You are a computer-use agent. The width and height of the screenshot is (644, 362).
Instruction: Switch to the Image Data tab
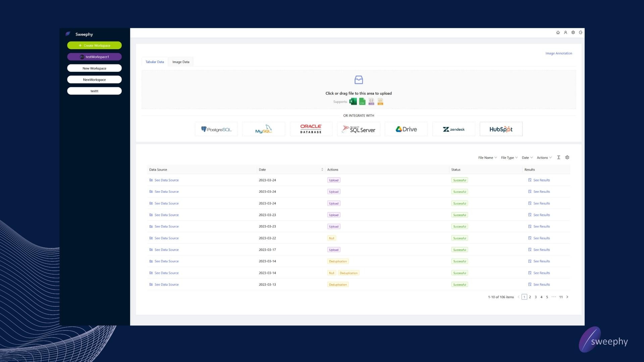click(x=181, y=62)
